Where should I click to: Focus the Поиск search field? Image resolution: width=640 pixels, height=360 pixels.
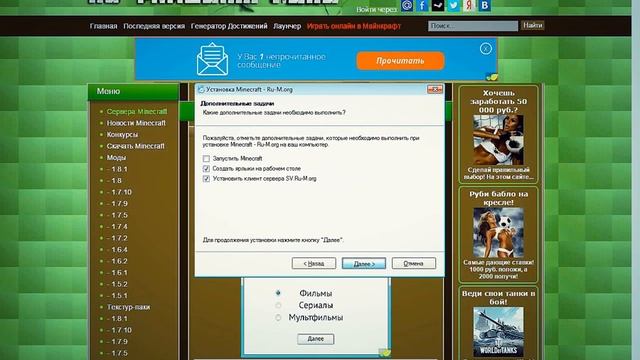coord(473,26)
